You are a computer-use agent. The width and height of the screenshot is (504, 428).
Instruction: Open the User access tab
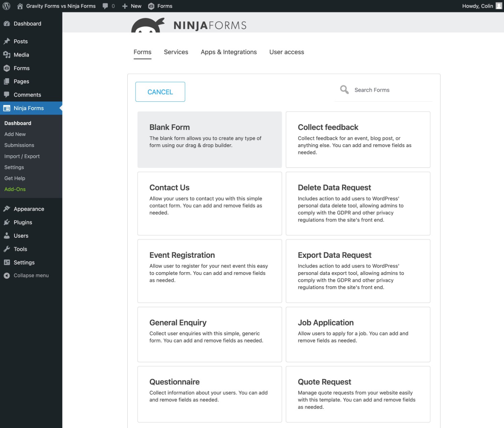[x=287, y=52]
